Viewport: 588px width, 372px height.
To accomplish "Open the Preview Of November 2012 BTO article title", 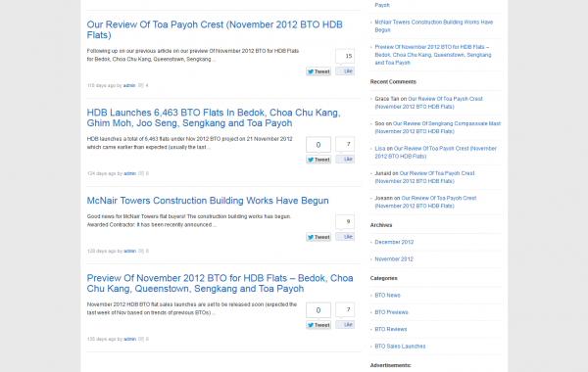I will pos(220,283).
